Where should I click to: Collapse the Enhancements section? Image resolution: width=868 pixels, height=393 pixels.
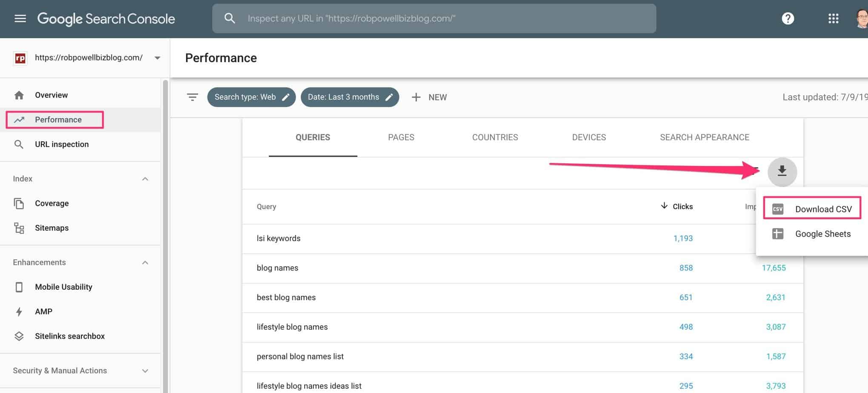click(146, 262)
